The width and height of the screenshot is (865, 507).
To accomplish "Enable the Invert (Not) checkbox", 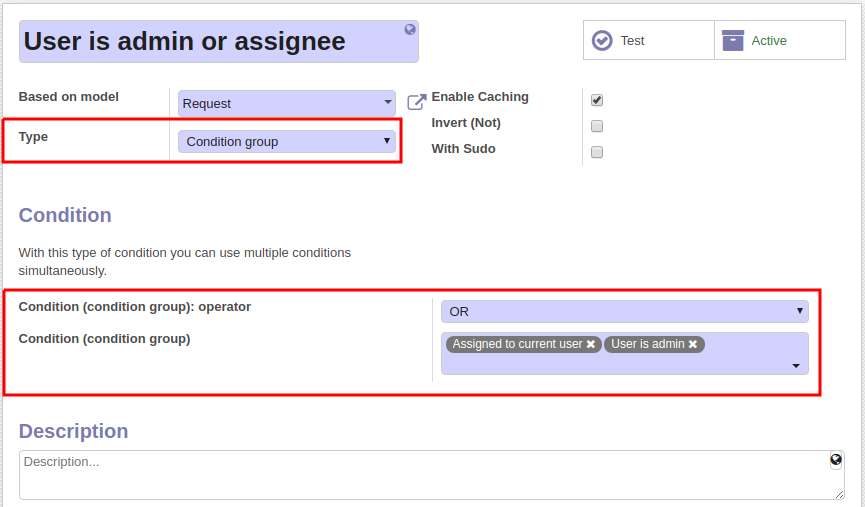I will [597, 126].
